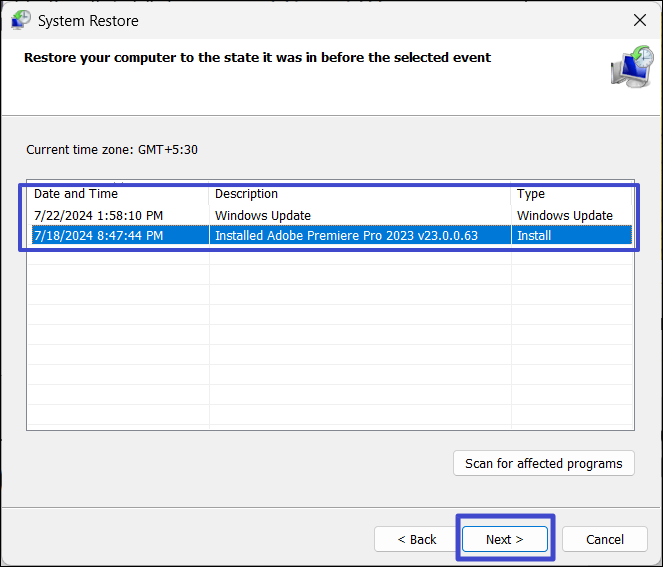The image size is (663, 567).
Task: Click the System Restore window title text
Action: coord(88,20)
